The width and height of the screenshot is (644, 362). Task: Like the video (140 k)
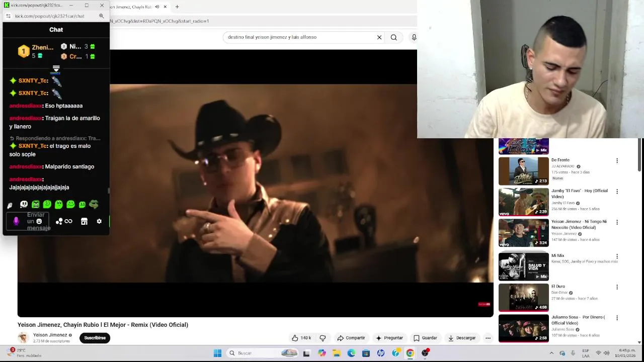(301, 338)
